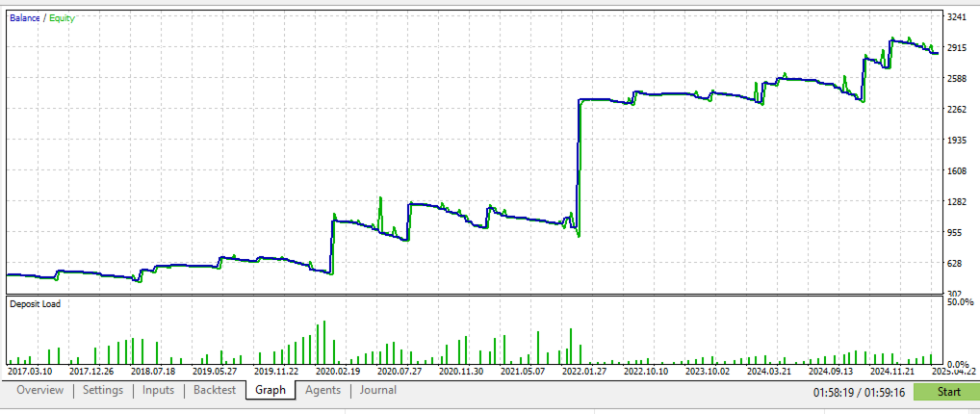The image size is (980, 414).
Task: Click the Deposit Load label
Action: [x=35, y=304]
